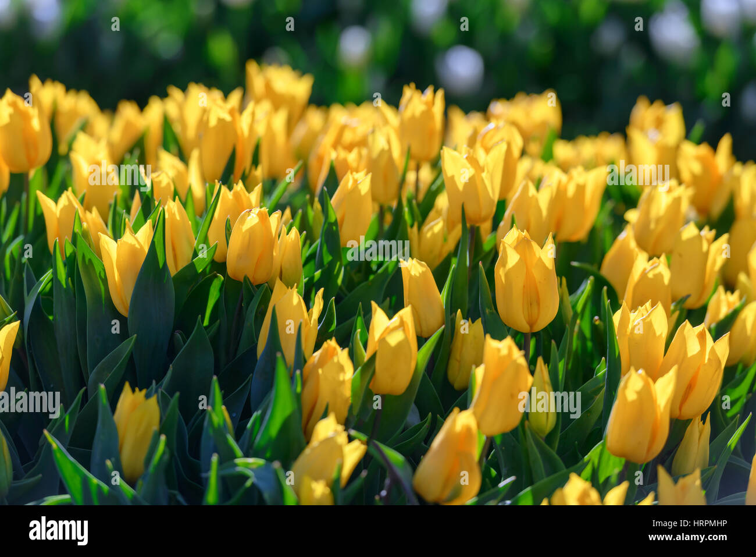Click the www.alamy.com text

689,537
